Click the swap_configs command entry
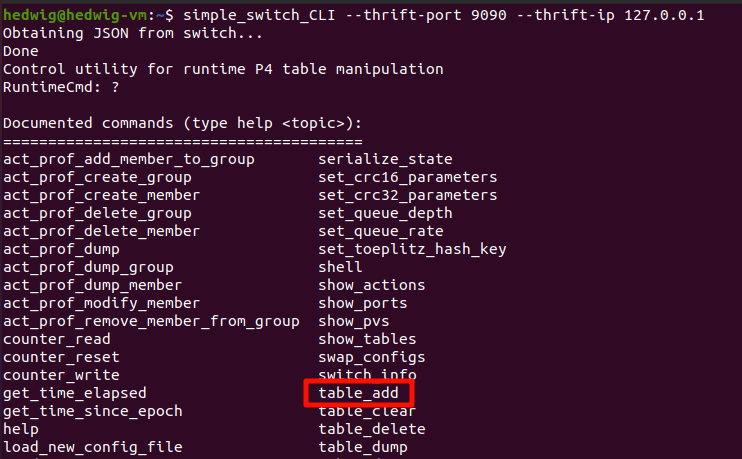The image size is (742, 459). tap(371, 357)
